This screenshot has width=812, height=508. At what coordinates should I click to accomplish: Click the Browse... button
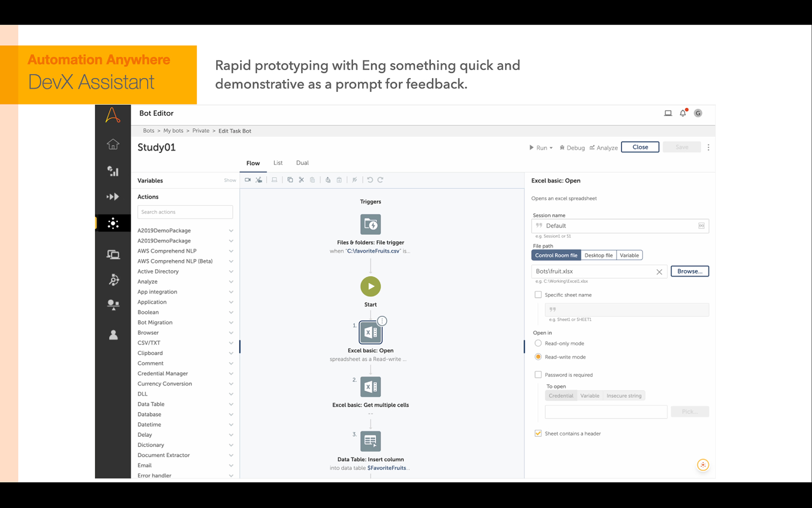coord(689,271)
